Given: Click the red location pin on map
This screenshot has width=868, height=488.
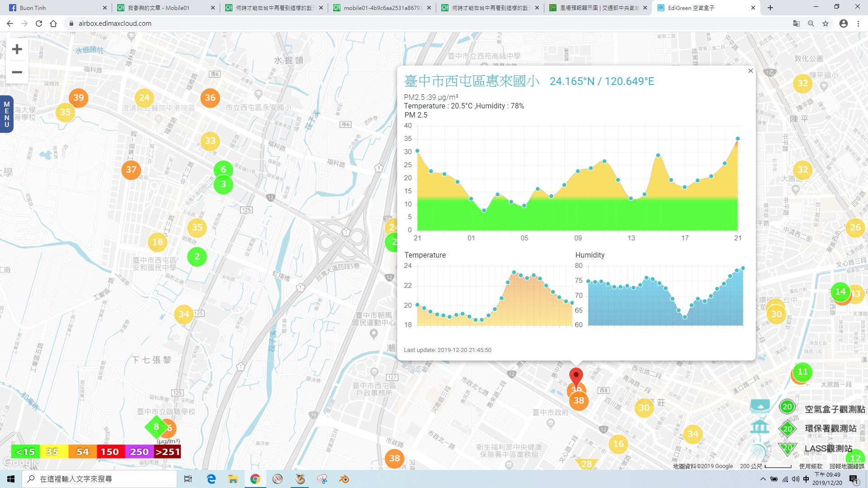Looking at the screenshot, I should (576, 377).
